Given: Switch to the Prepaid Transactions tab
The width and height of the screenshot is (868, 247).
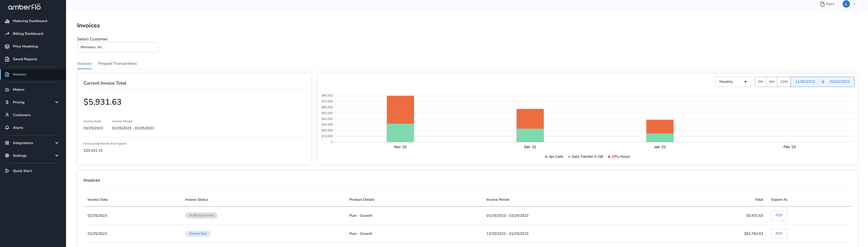Looking at the screenshot, I should click(117, 63).
